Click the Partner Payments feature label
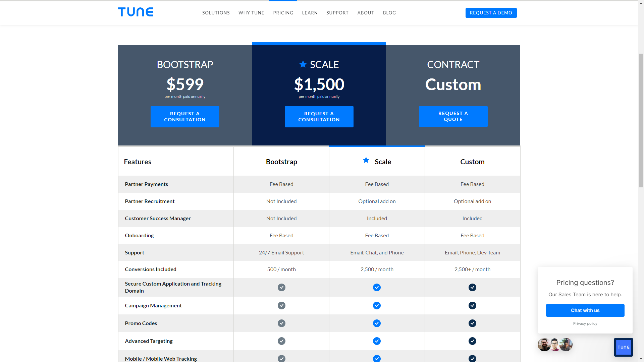Screen dimensions: 644x362 tap(146, 184)
